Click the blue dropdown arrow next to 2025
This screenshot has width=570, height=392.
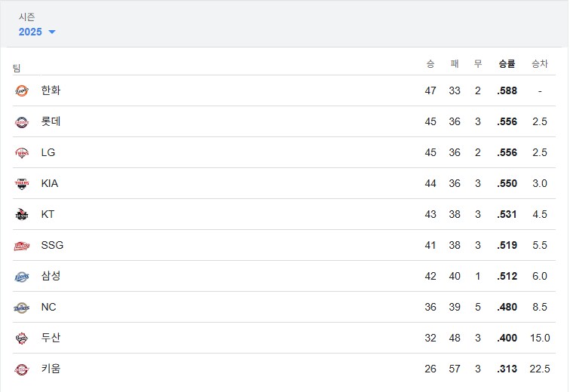(x=52, y=32)
